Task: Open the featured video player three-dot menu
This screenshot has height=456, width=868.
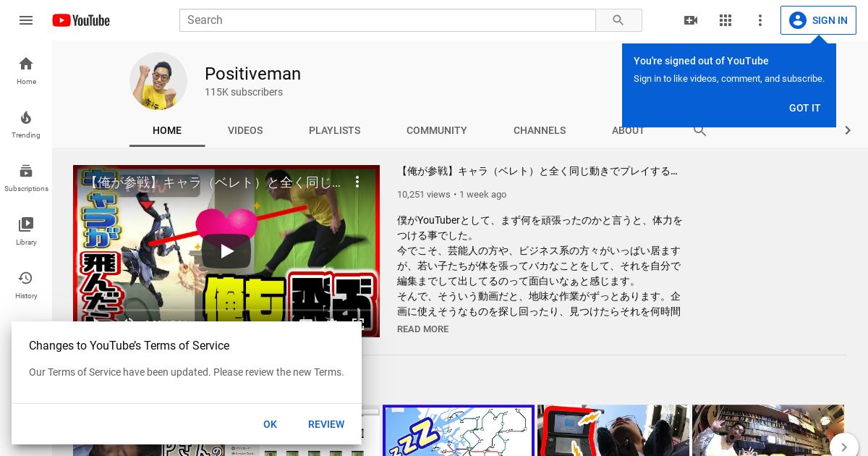Action: (x=357, y=182)
